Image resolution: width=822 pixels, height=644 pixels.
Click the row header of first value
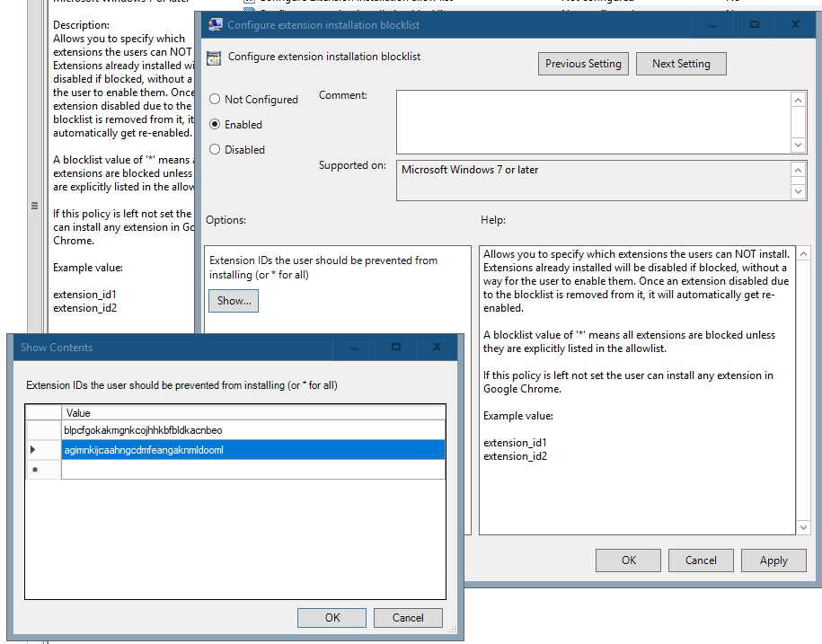[x=43, y=430]
